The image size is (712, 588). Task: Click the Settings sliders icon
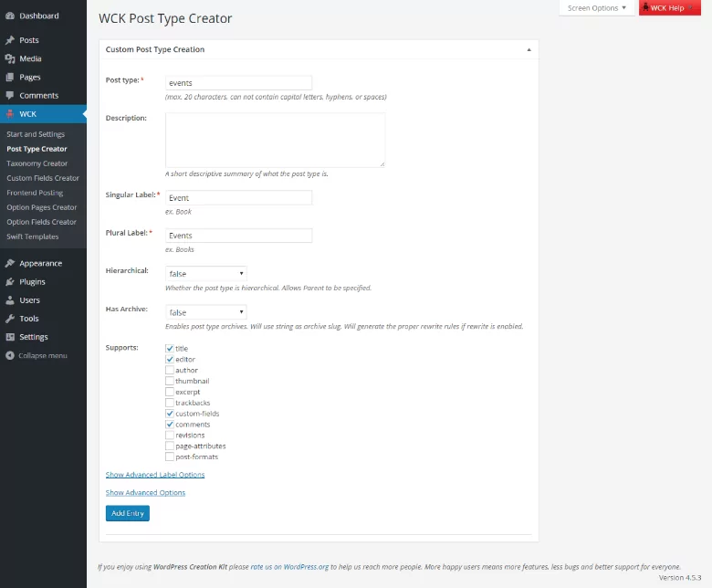coord(10,337)
